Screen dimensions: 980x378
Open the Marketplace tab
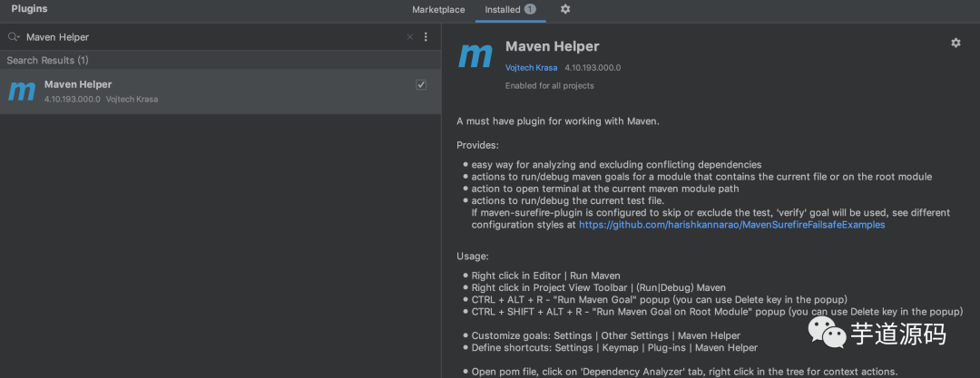click(438, 9)
